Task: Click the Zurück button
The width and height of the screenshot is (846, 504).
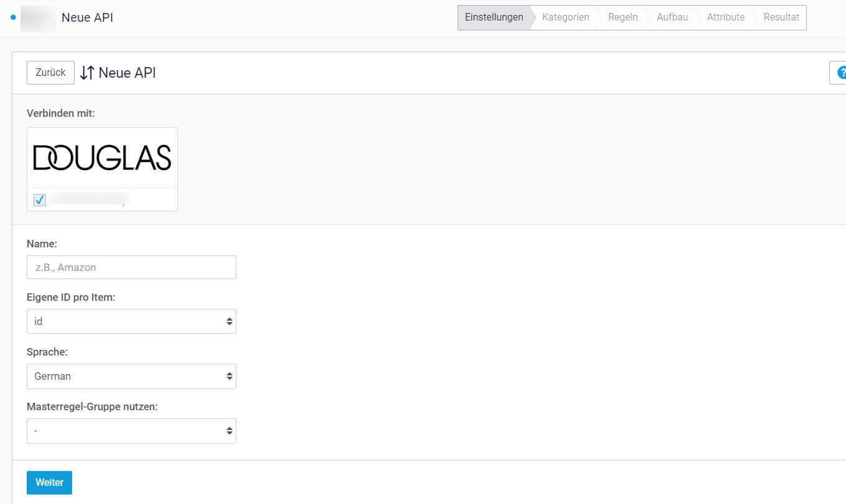Action: pos(50,73)
